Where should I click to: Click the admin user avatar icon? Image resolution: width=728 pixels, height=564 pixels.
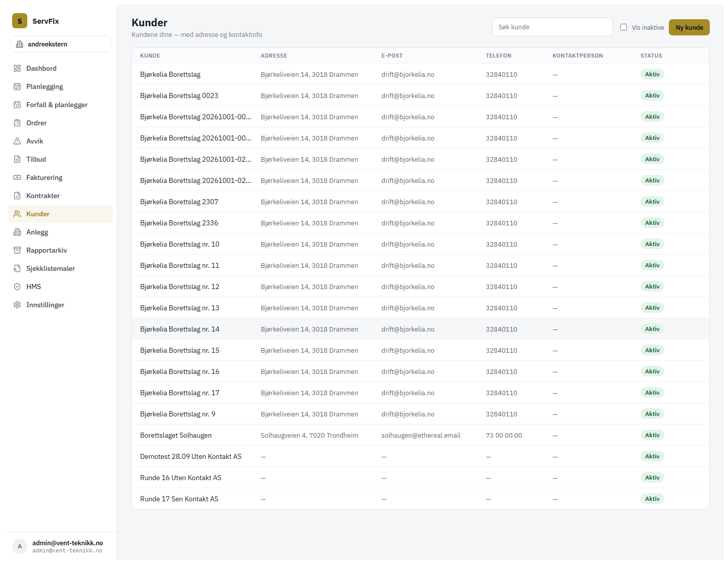point(20,546)
